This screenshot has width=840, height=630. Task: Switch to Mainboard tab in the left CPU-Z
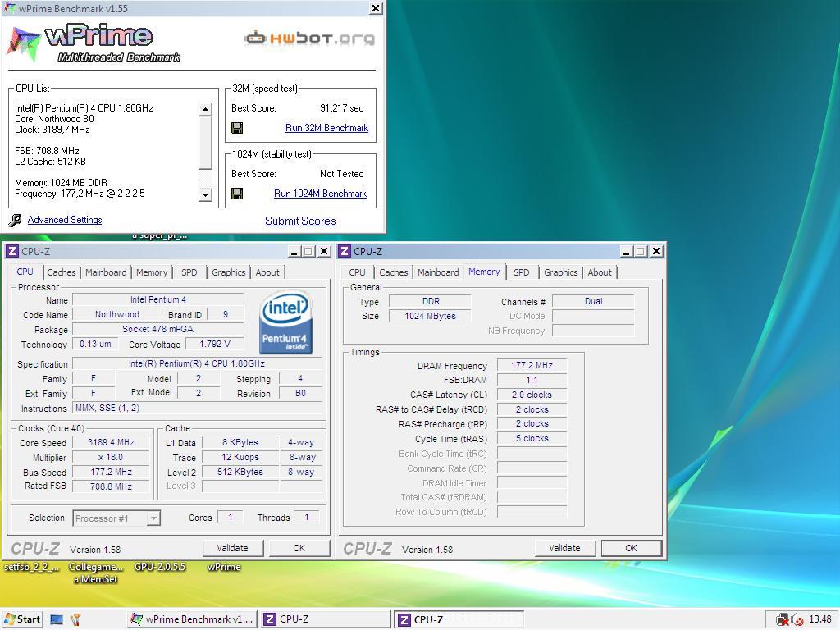click(x=106, y=272)
